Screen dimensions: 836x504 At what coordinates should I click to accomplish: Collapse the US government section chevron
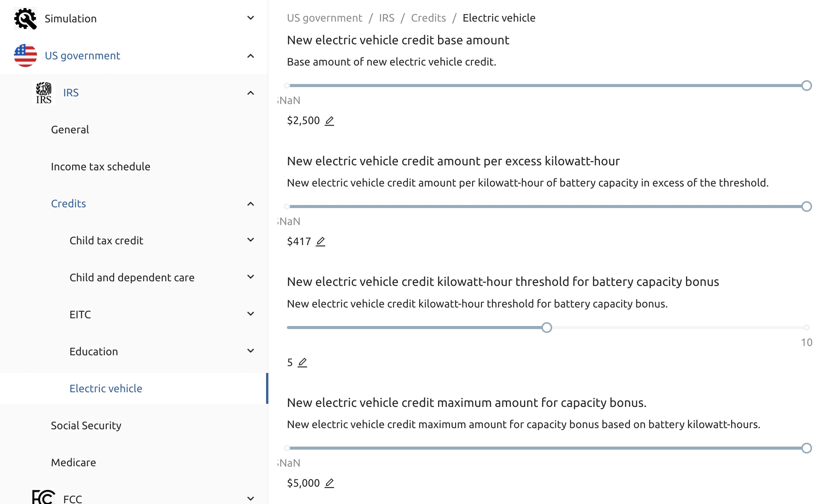click(251, 56)
